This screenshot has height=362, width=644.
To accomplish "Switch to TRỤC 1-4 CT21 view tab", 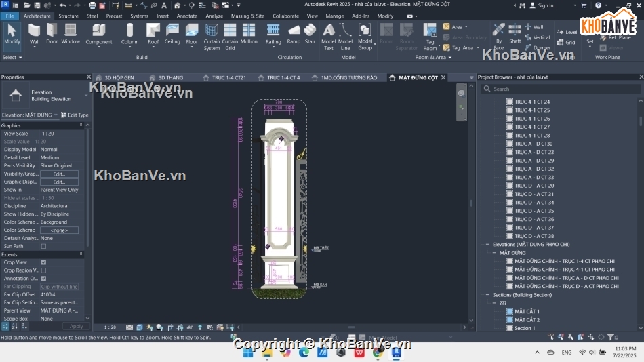I will click(228, 77).
